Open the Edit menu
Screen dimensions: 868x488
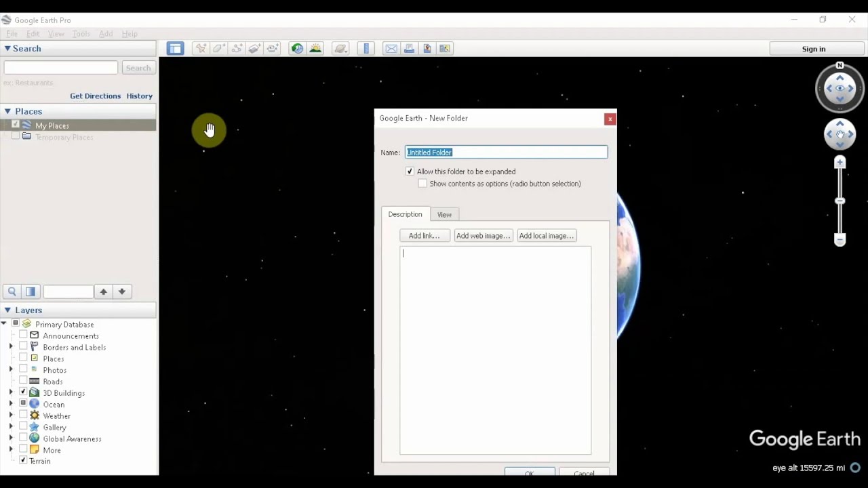click(x=33, y=34)
